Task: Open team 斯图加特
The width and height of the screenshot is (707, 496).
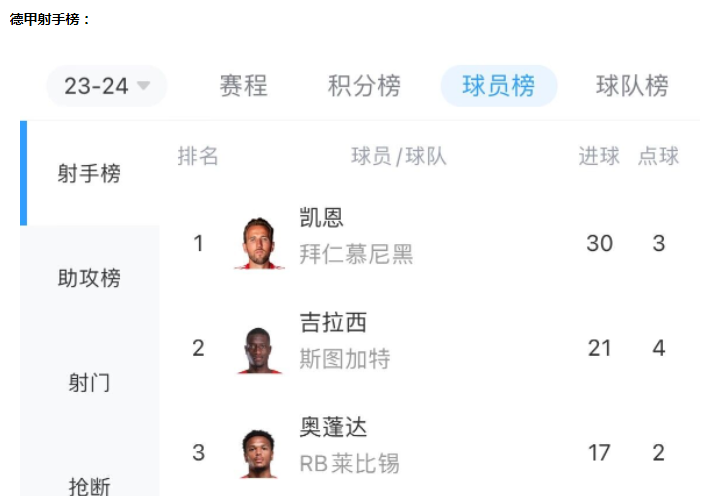Action: [x=345, y=359]
